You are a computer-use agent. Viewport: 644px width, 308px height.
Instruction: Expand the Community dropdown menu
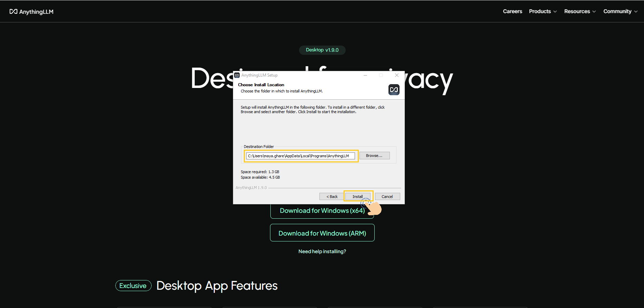click(x=620, y=11)
